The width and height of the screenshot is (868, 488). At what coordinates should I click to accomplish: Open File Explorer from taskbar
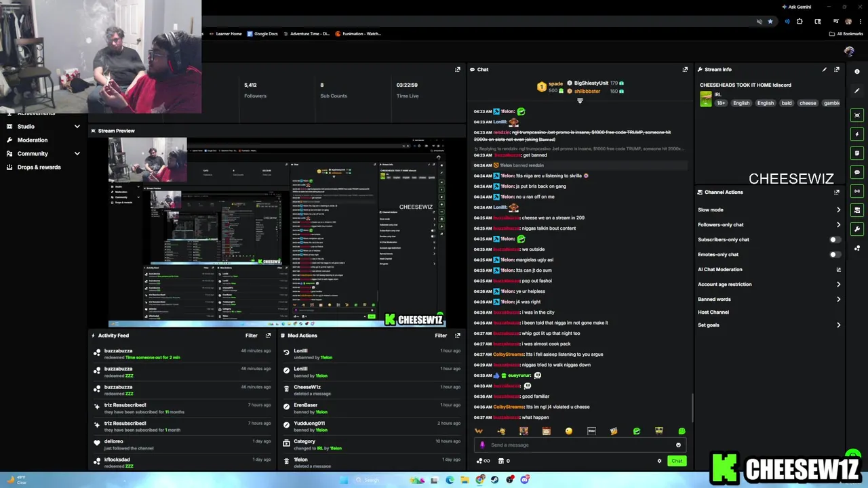click(x=465, y=481)
